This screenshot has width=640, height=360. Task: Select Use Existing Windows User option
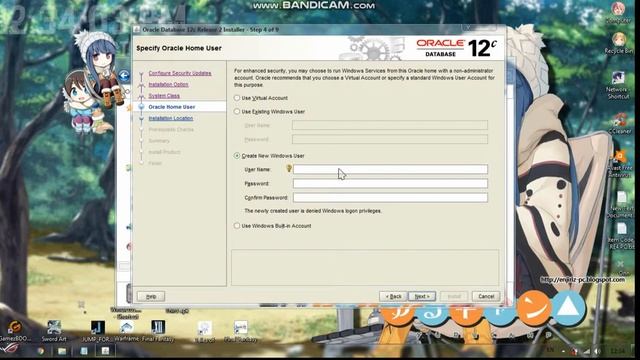pos(237,111)
